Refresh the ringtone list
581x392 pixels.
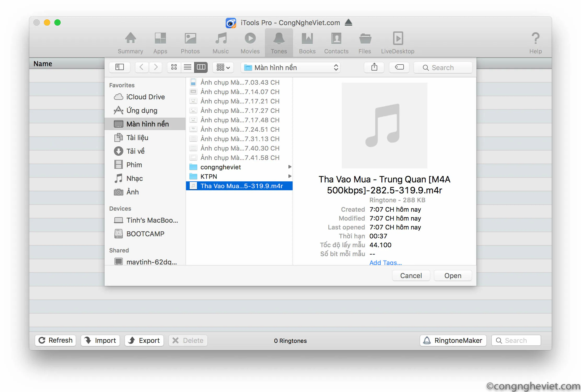(x=55, y=340)
